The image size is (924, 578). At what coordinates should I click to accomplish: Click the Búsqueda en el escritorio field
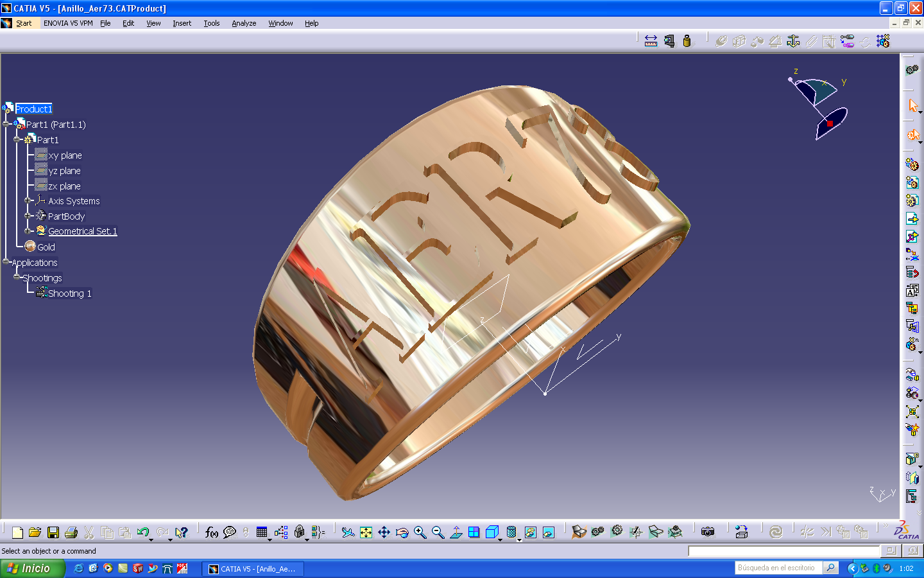pos(778,568)
